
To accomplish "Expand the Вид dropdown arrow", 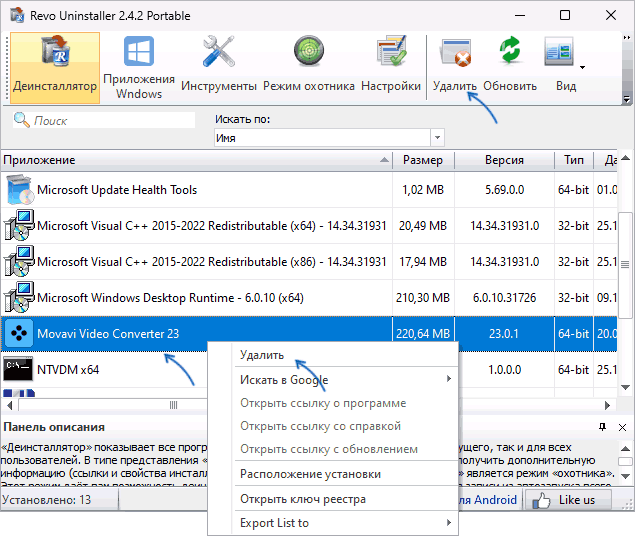I will (x=582, y=67).
